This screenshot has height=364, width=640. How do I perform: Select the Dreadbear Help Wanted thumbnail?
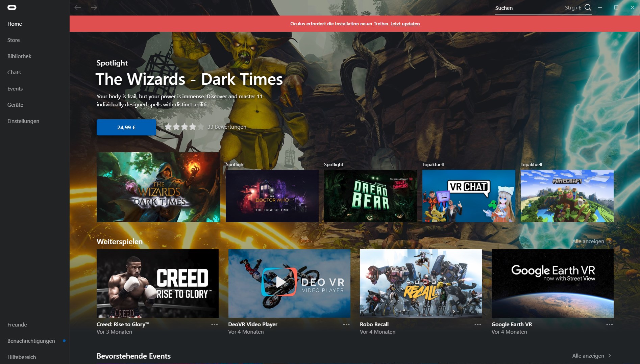370,196
